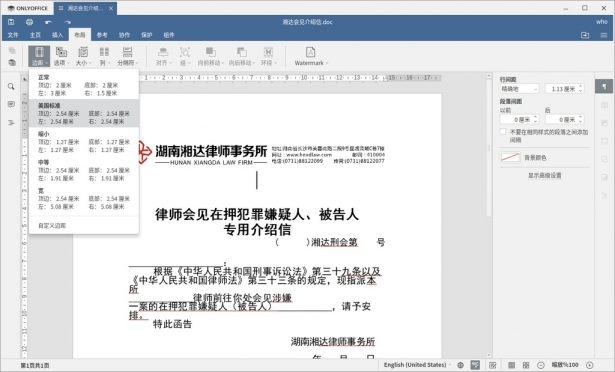Click the 缩放%100 zoom level label
Screen dimensions: 615x372
point(565,365)
